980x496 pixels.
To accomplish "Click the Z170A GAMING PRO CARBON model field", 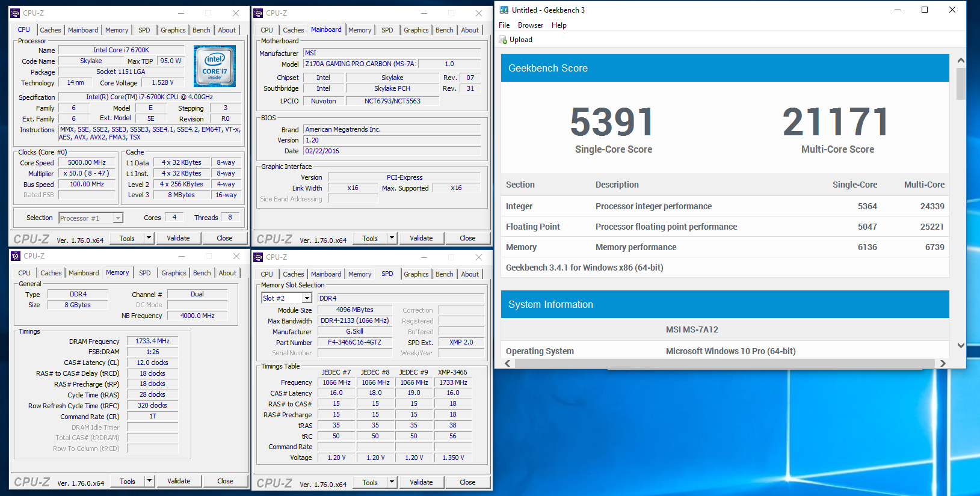I will 360,64.
